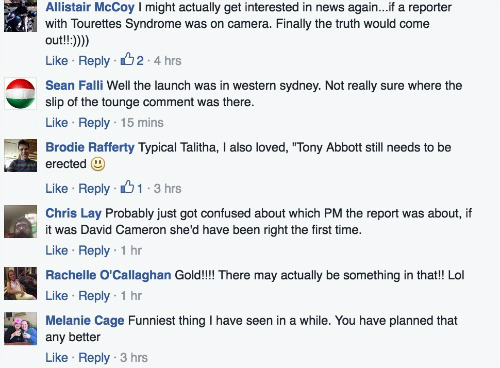Click the thumbs-up icon on Allistair McCoy's comment
The width and height of the screenshot is (500, 368).
click(x=127, y=59)
